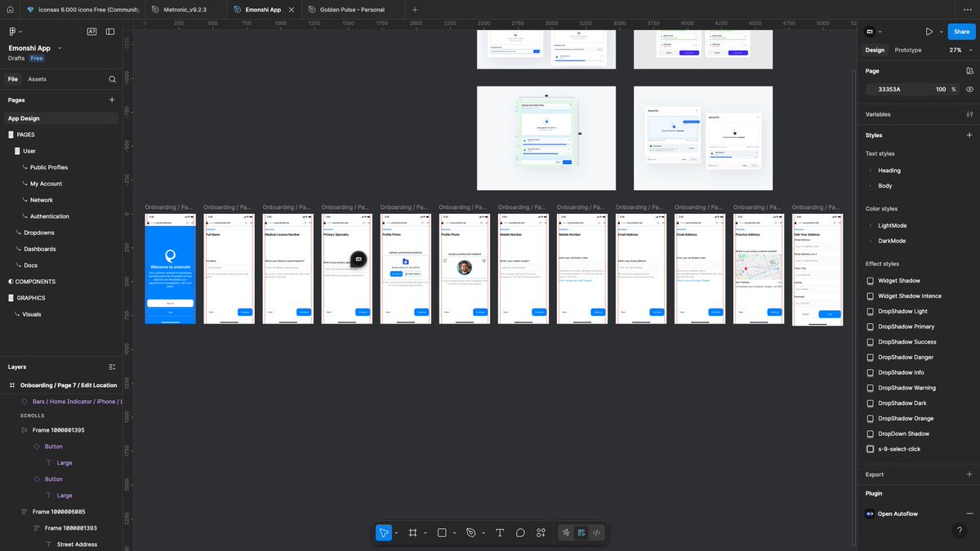
Task: Toggle the sidebar collapse icon
Action: click(110, 32)
